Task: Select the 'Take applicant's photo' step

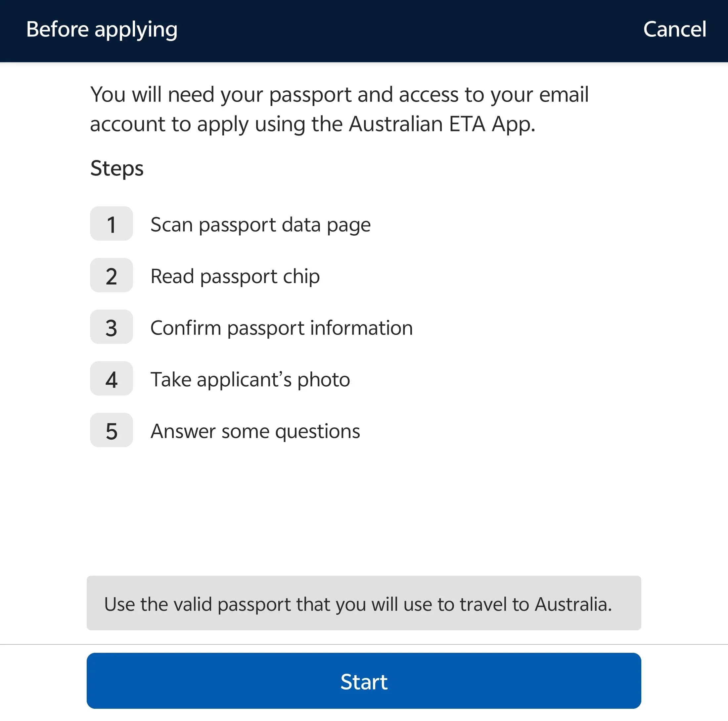Action: [x=250, y=379]
